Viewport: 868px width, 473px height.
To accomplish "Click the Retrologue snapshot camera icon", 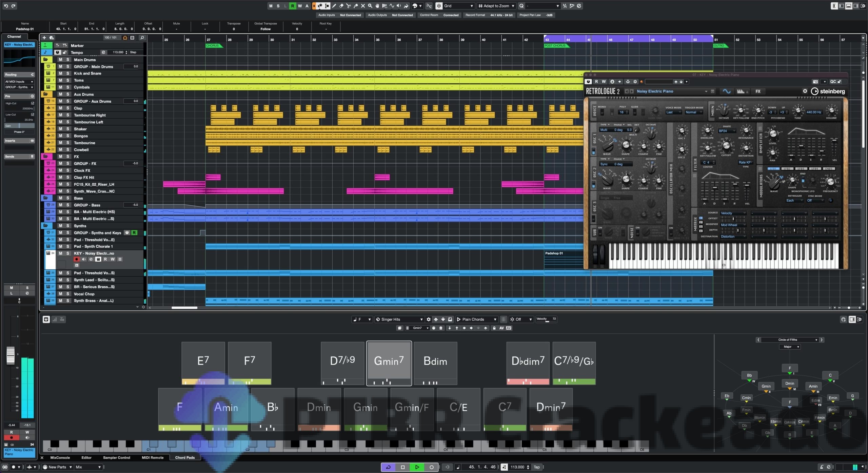I will (815, 82).
